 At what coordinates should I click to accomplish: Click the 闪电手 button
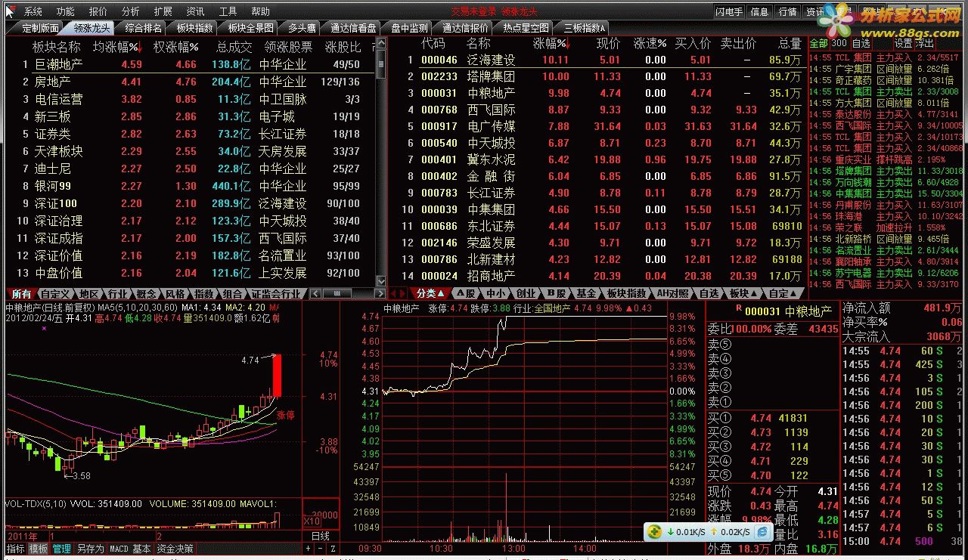pos(731,11)
